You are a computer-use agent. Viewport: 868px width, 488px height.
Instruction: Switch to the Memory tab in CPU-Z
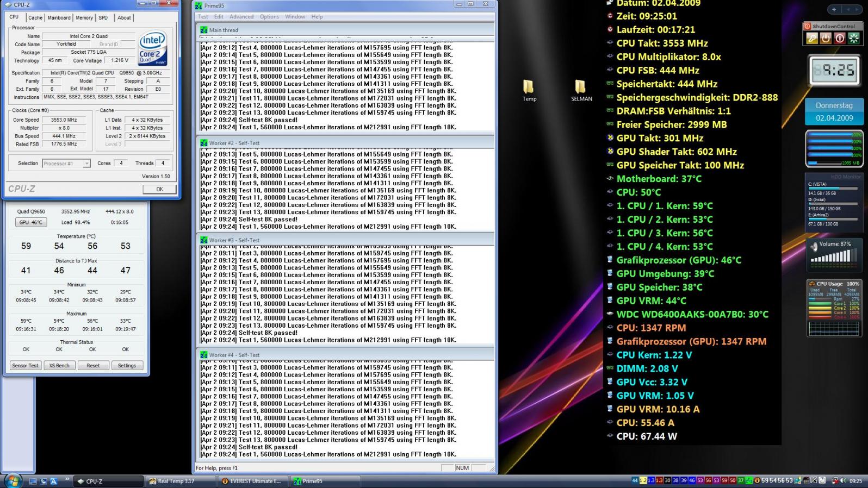pyautogui.click(x=84, y=17)
